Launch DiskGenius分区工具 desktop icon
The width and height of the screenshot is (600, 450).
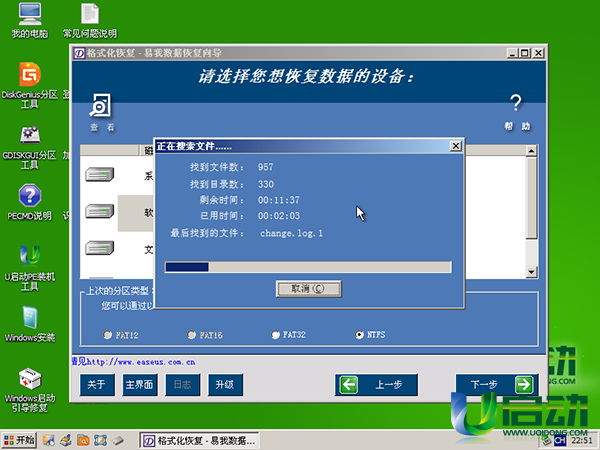30,85
